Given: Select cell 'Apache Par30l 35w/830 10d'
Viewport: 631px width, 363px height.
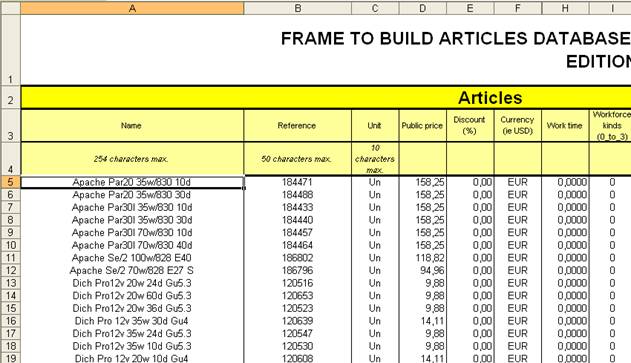Looking at the screenshot, I should coord(132,208).
